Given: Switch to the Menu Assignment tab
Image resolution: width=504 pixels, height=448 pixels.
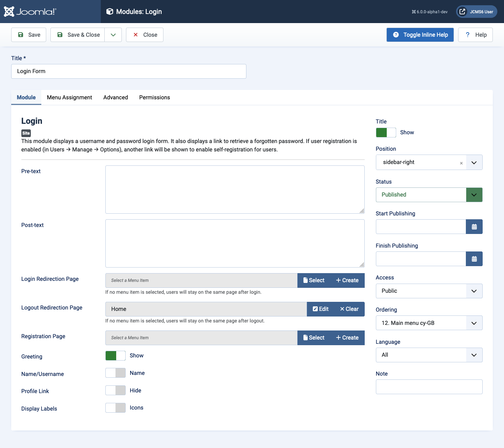Looking at the screenshot, I should (69, 97).
